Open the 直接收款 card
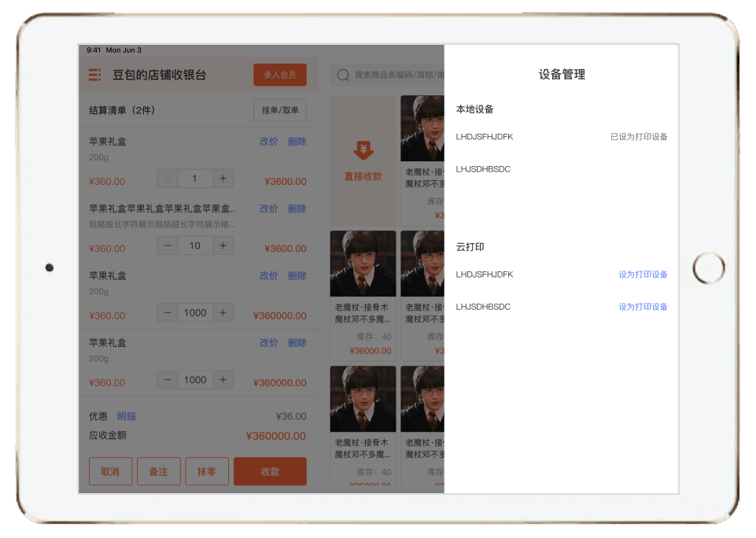The height and width of the screenshot is (538, 756). pyautogui.click(x=363, y=160)
